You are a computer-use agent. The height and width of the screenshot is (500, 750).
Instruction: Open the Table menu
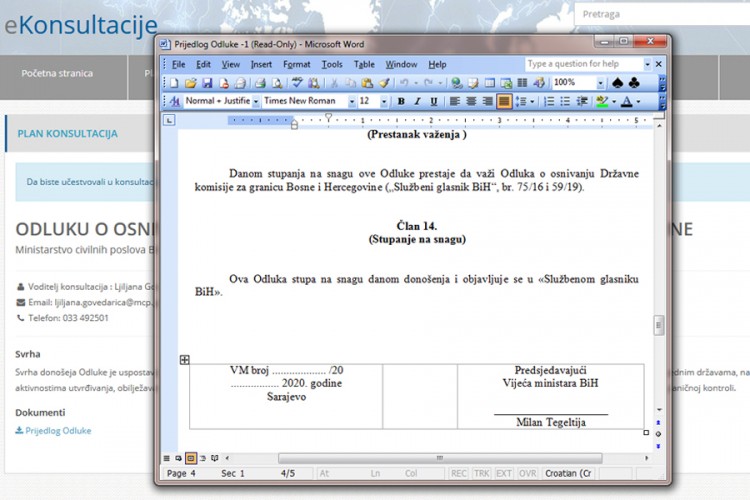click(364, 64)
